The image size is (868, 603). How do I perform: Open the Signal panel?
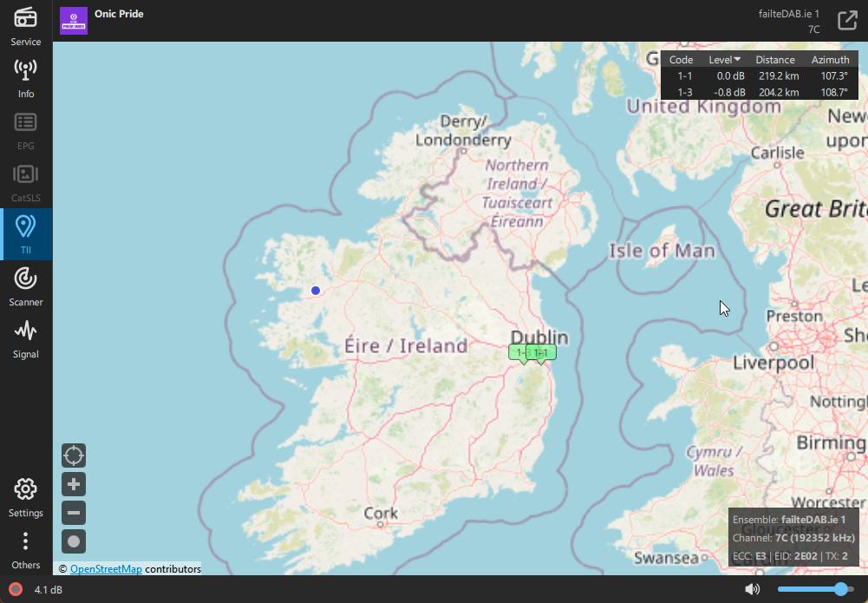pos(26,338)
